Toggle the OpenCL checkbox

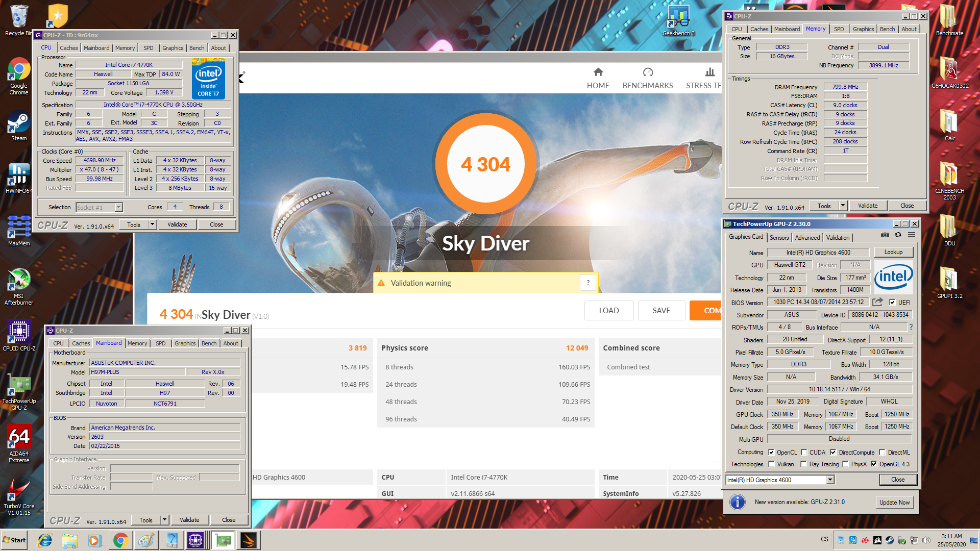tap(771, 452)
